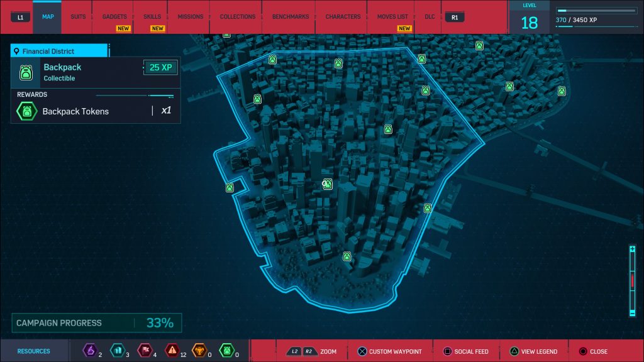Image resolution: width=644 pixels, height=362 pixels.
Task: Click the location pin icon beside Financial District
Action: coord(16,52)
